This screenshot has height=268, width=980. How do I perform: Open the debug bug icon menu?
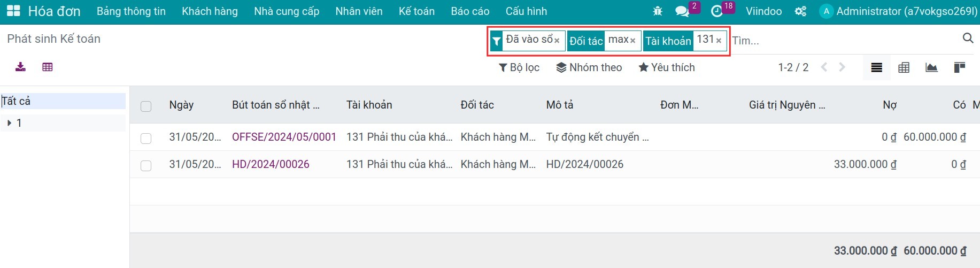coord(658,11)
